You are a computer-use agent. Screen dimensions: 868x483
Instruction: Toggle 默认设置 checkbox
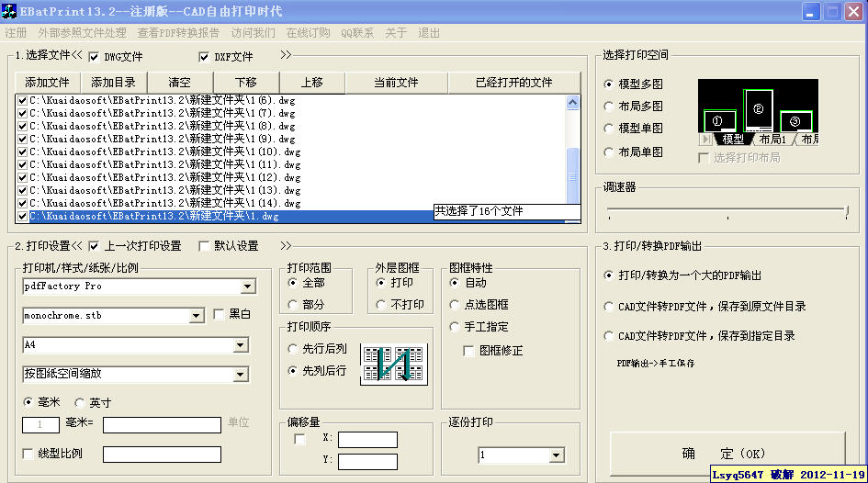tap(204, 246)
